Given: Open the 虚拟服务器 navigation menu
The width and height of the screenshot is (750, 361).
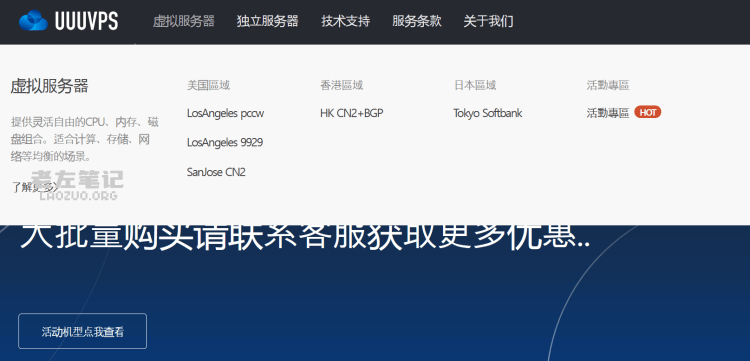Looking at the screenshot, I should click(184, 21).
